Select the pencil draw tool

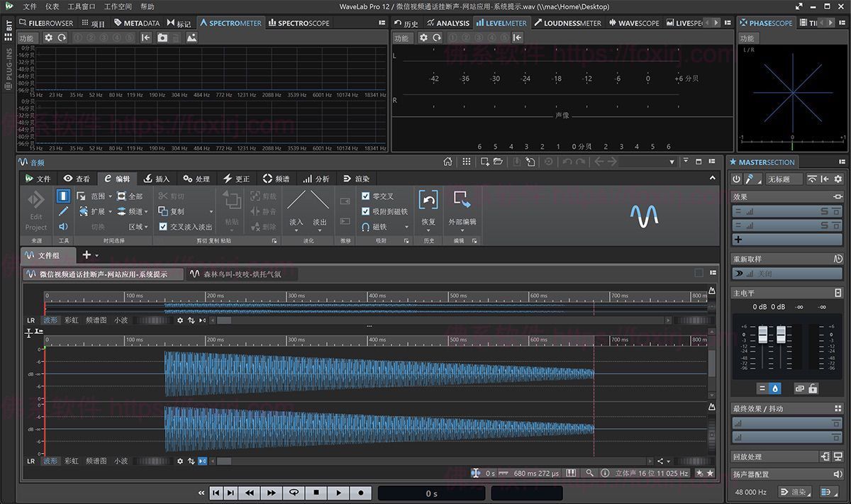point(63,211)
